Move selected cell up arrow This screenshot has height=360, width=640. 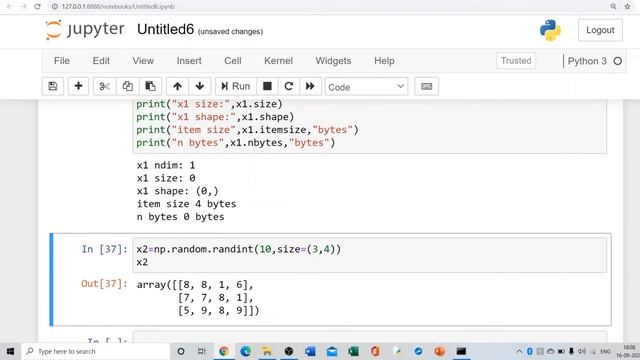177,86
